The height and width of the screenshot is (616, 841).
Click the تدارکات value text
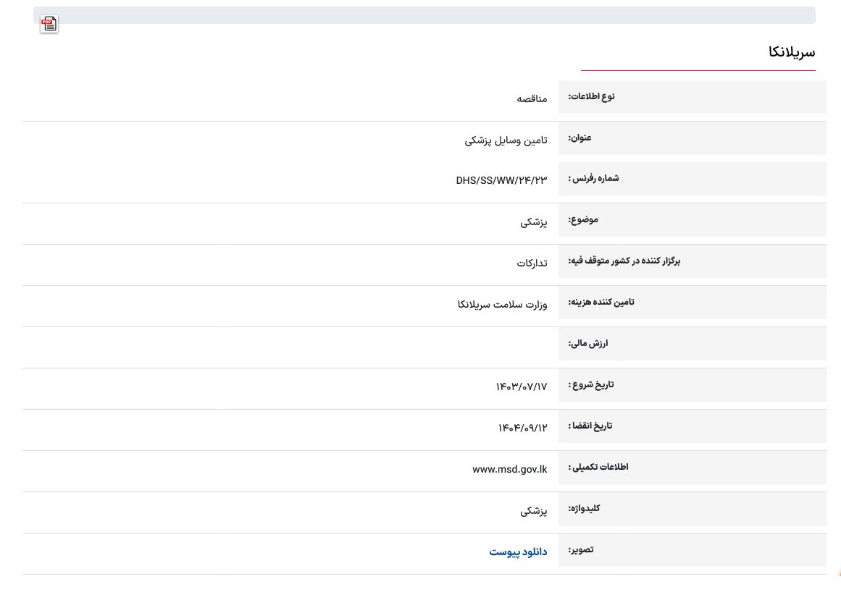click(532, 263)
